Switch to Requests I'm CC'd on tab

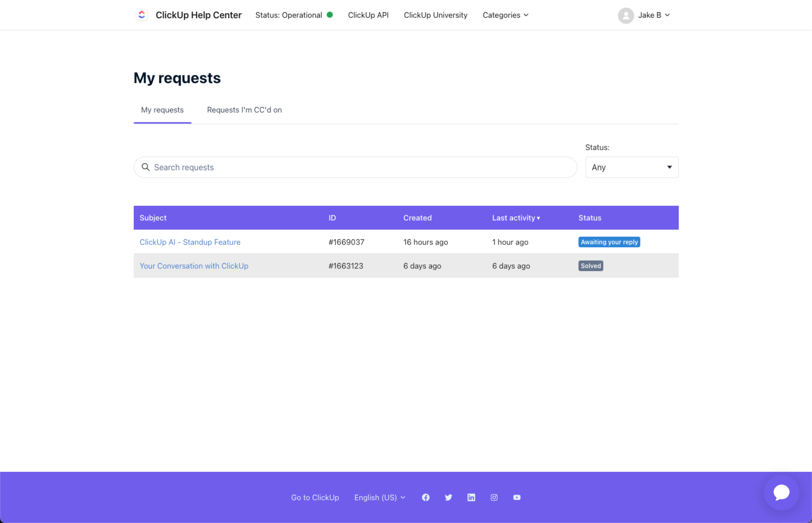coord(244,110)
